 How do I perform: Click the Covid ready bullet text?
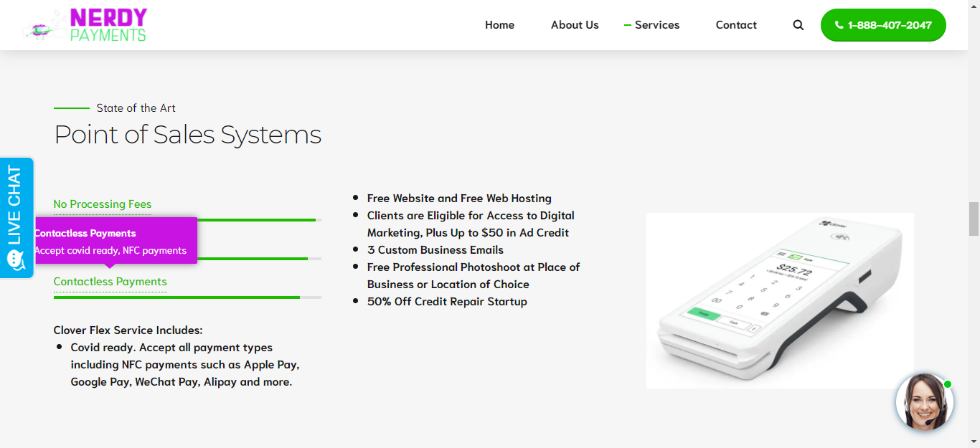tap(185, 365)
